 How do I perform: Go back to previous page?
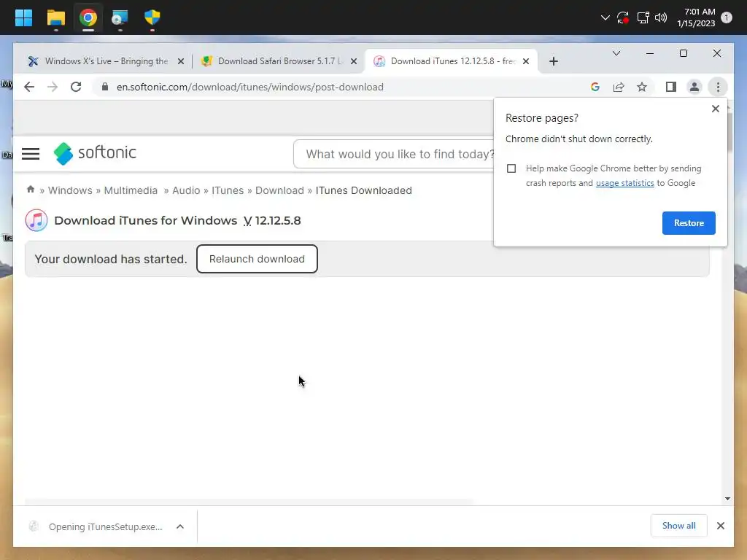point(29,87)
